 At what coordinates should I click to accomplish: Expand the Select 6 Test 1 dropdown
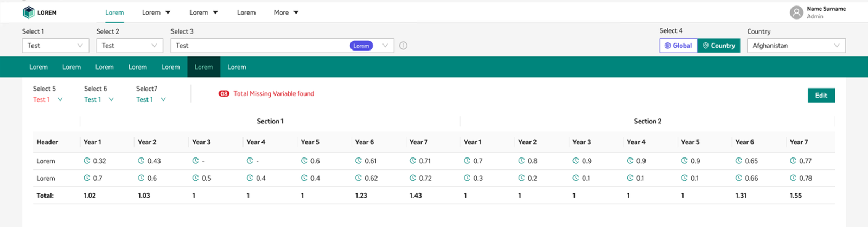click(99, 99)
